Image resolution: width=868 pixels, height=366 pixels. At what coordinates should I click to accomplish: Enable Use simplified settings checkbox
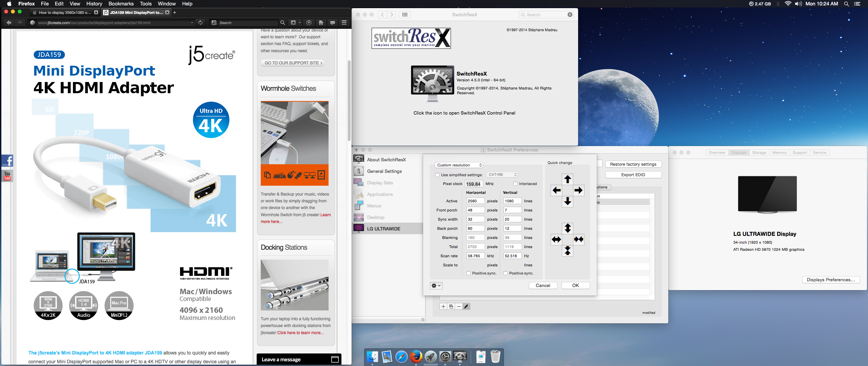click(437, 175)
